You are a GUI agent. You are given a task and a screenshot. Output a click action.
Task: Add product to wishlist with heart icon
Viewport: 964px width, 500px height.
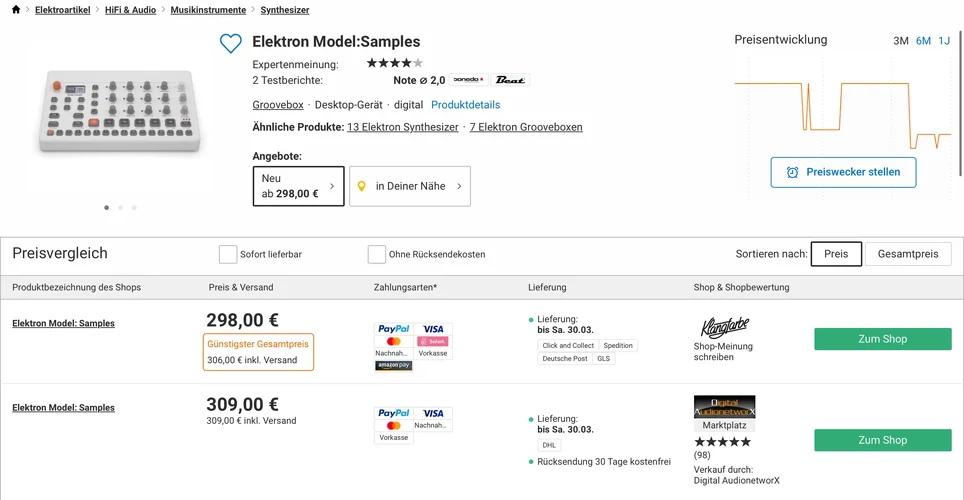(231, 43)
